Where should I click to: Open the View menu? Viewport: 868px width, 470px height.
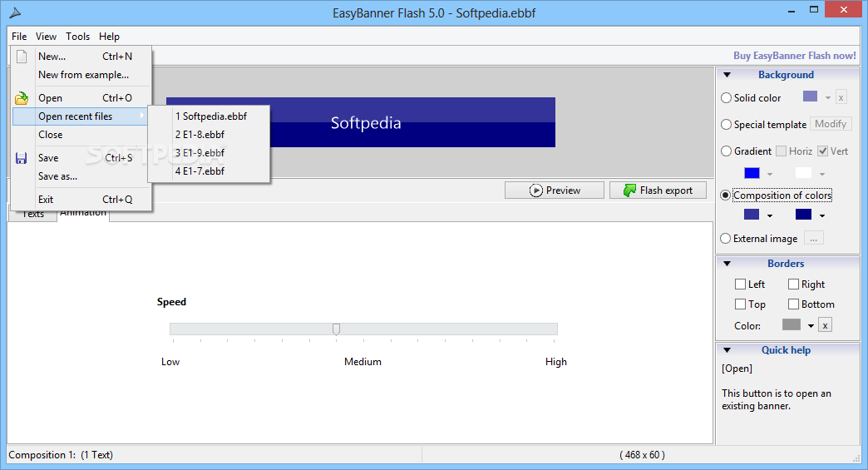[46, 37]
